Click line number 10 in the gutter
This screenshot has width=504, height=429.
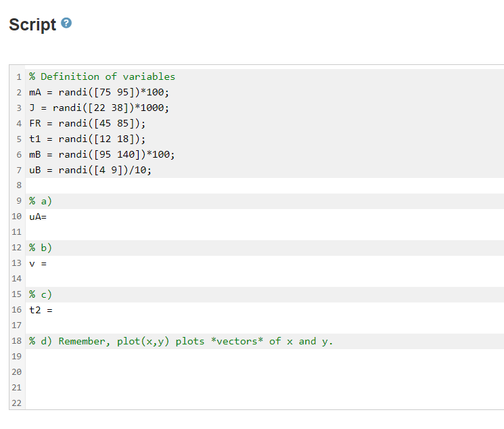tap(17, 217)
